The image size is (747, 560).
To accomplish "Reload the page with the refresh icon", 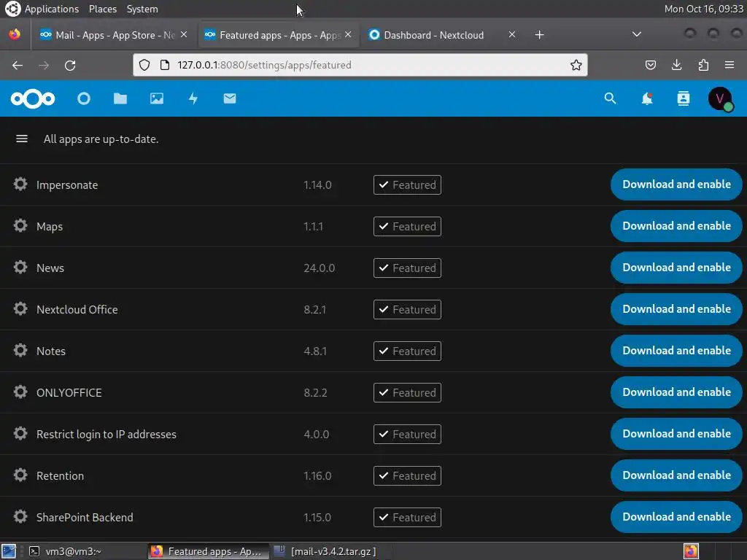I will point(70,65).
